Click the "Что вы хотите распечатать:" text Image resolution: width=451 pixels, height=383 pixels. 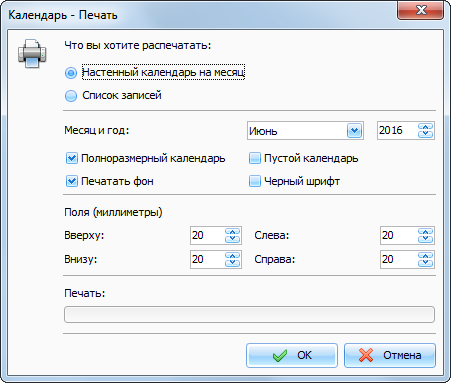tap(138, 45)
